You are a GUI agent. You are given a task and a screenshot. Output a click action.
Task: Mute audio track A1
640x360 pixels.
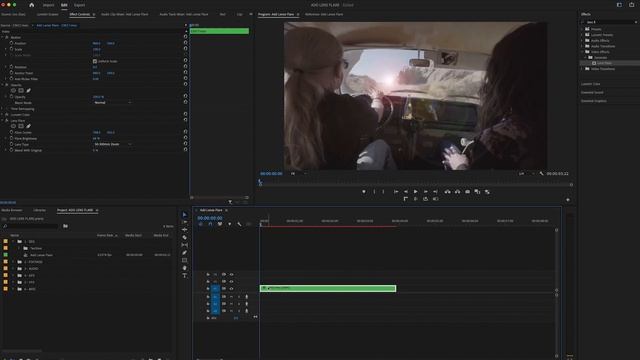[x=231, y=297]
